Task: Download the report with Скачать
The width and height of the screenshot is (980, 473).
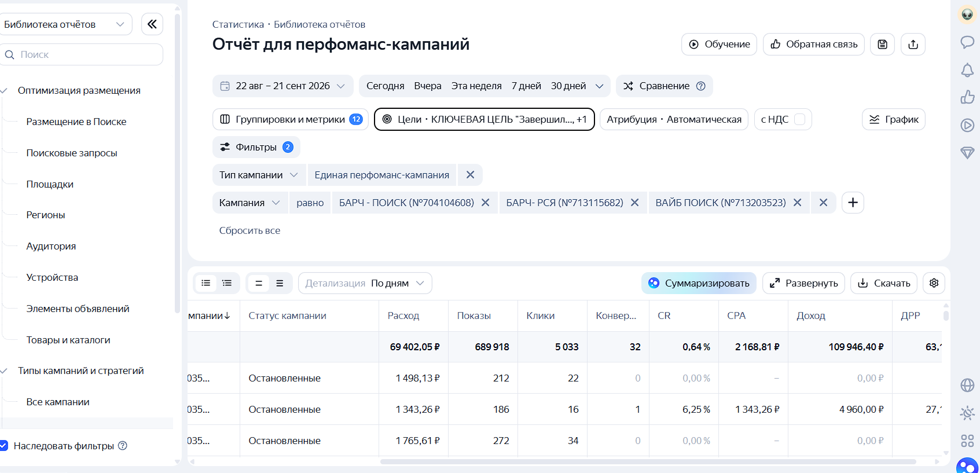Action: 883,283
